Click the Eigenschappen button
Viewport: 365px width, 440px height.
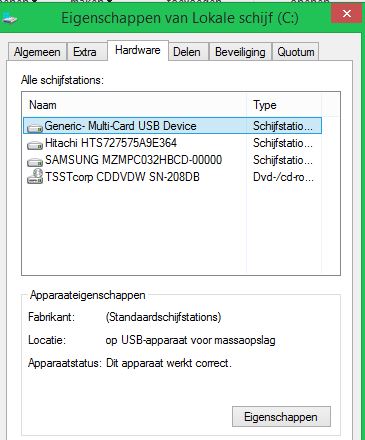[281, 417]
